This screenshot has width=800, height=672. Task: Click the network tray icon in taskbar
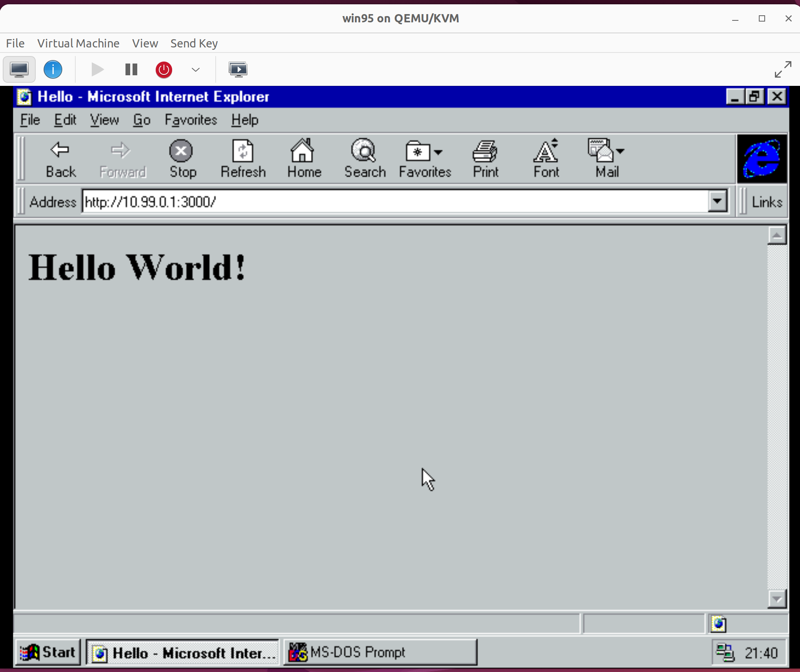[x=725, y=652]
